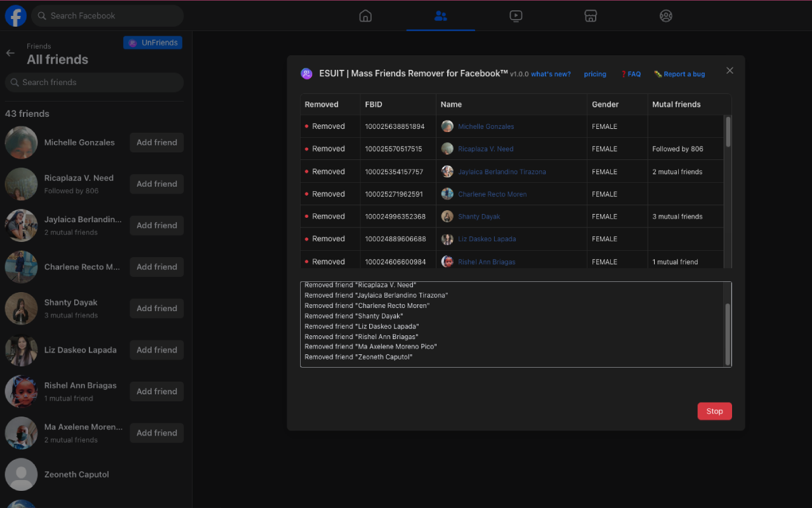Select log line Removed friend "Shanty Dayak"
The width and height of the screenshot is (812, 508).
coord(354,316)
